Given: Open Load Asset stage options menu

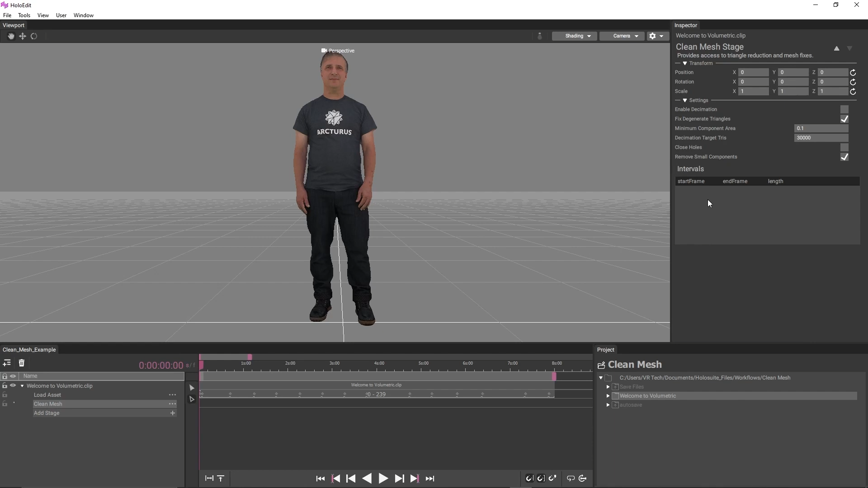Looking at the screenshot, I should coord(172,395).
